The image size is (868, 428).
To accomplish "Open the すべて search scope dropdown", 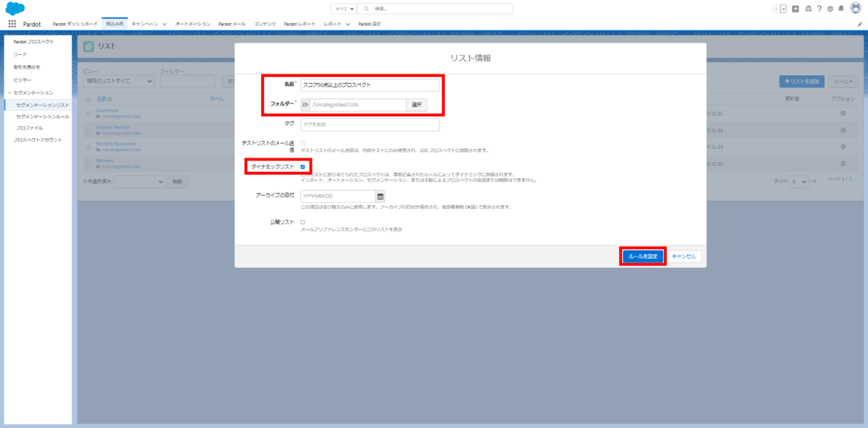I will pos(344,9).
